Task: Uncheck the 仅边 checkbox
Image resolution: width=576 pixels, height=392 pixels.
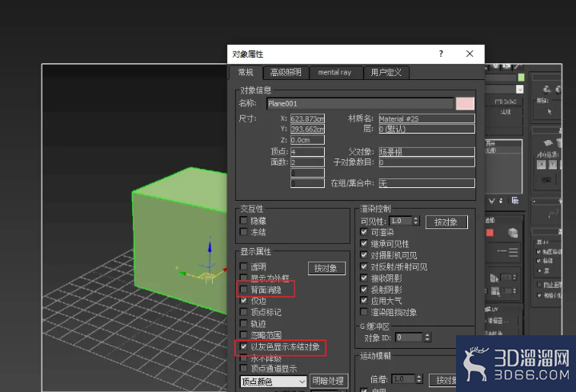Action: [x=243, y=301]
